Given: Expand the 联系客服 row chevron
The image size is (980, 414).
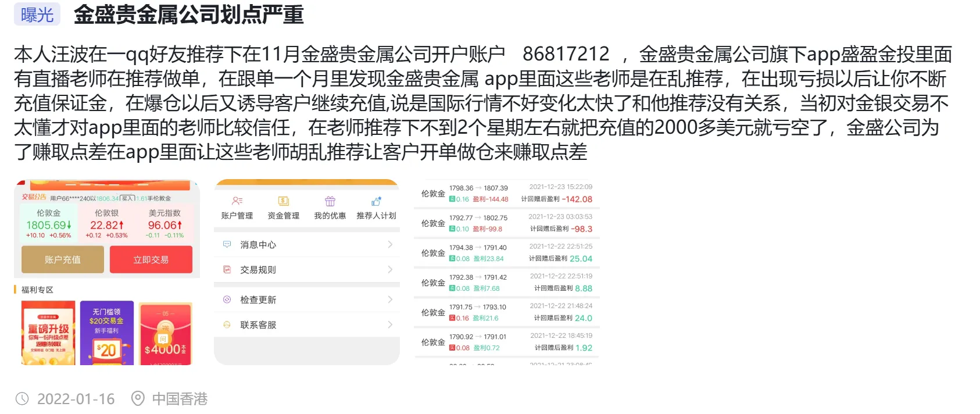Looking at the screenshot, I should tap(390, 324).
